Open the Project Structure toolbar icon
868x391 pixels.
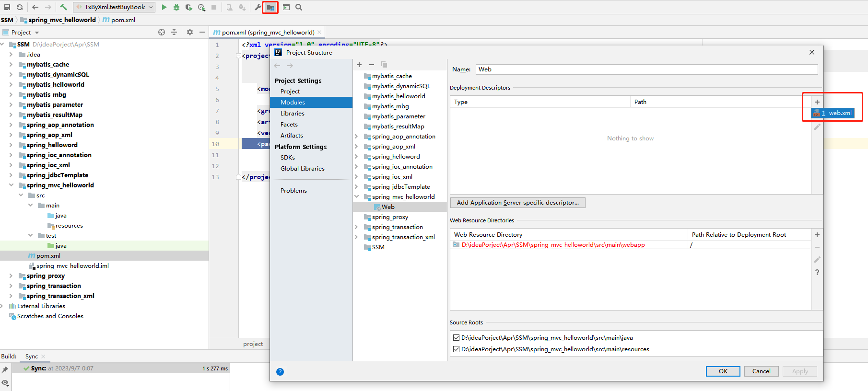270,7
